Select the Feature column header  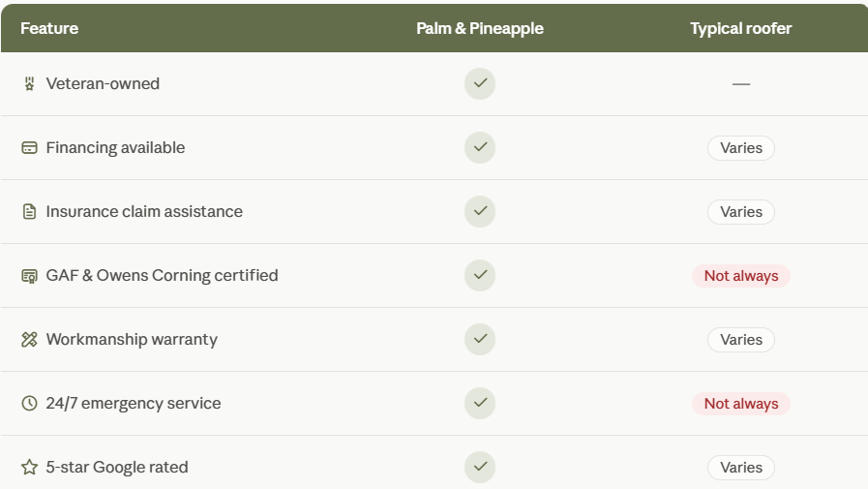tap(49, 28)
